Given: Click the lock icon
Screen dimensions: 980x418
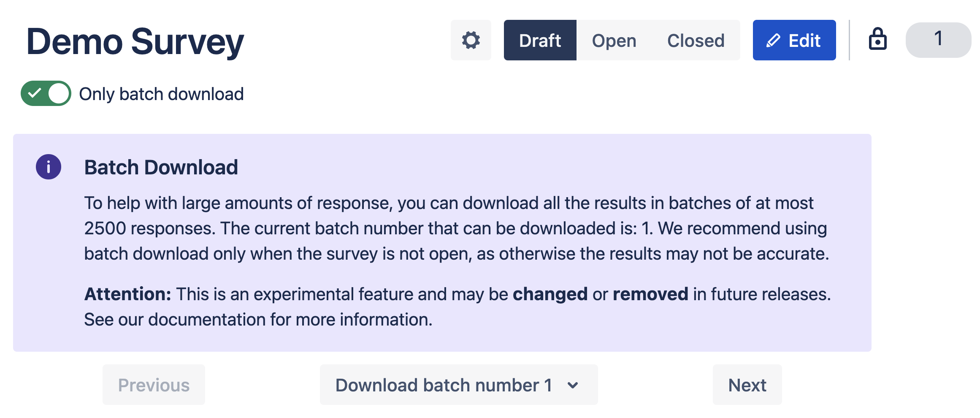Looking at the screenshot, I should click(877, 40).
